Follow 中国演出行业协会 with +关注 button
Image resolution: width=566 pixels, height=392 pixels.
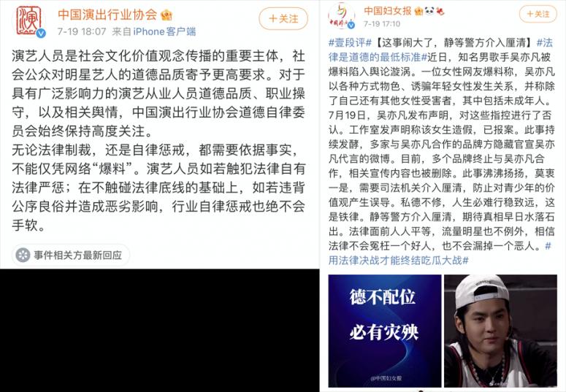283,18
